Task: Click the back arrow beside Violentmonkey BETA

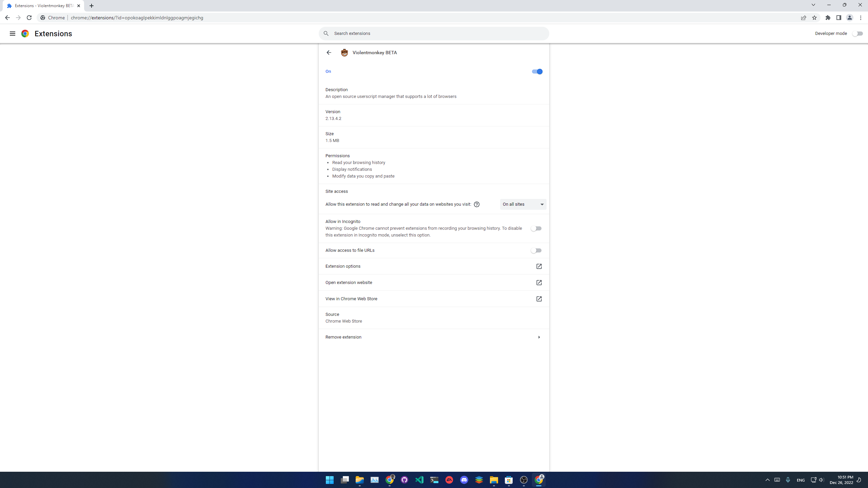Action: [x=329, y=53]
